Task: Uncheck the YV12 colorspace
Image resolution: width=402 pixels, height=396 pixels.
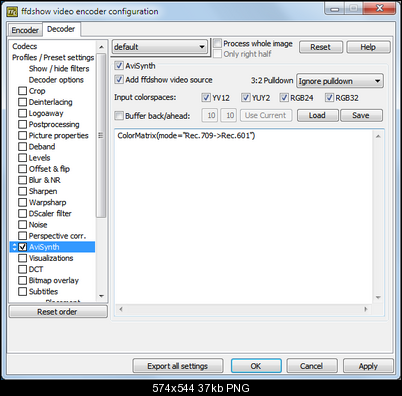Action: [x=206, y=98]
